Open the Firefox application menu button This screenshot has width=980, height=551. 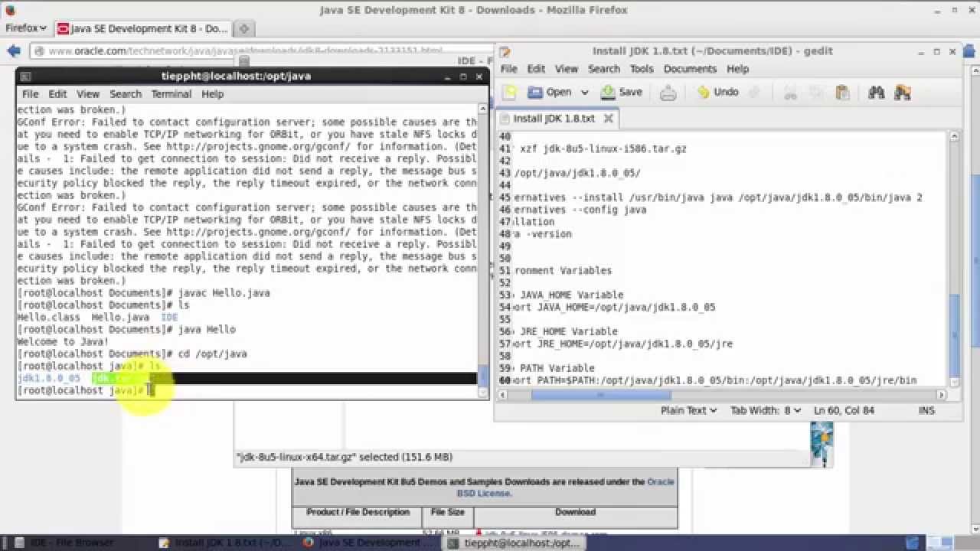point(26,28)
